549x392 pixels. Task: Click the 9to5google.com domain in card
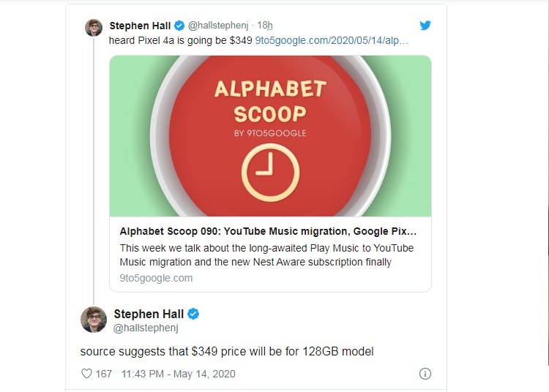tap(156, 278)
